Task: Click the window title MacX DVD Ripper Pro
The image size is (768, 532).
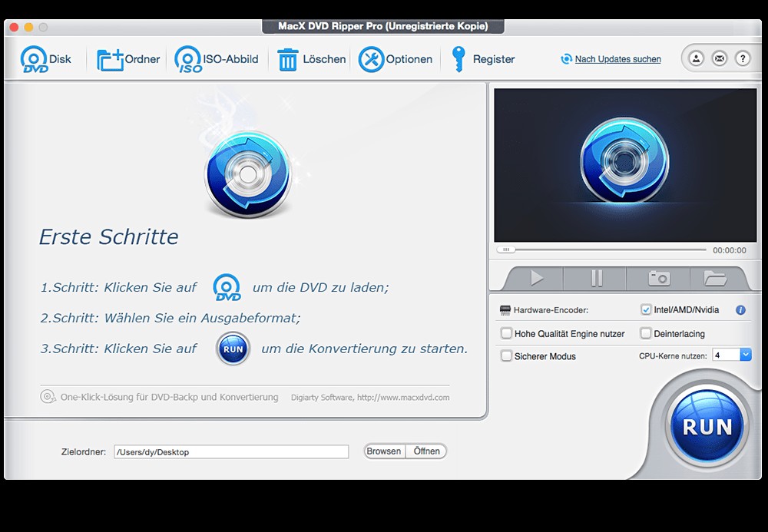Action: pos(383,26)
